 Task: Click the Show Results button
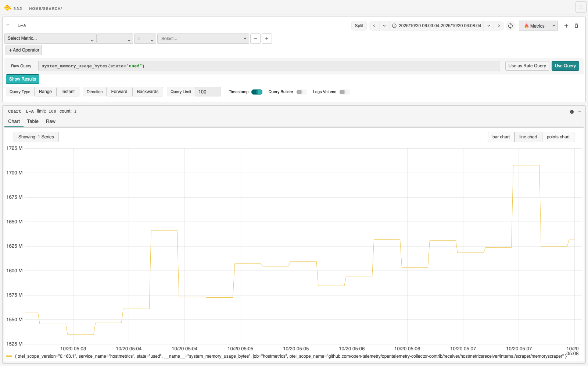pyautogui.click(x=22, y=79)
